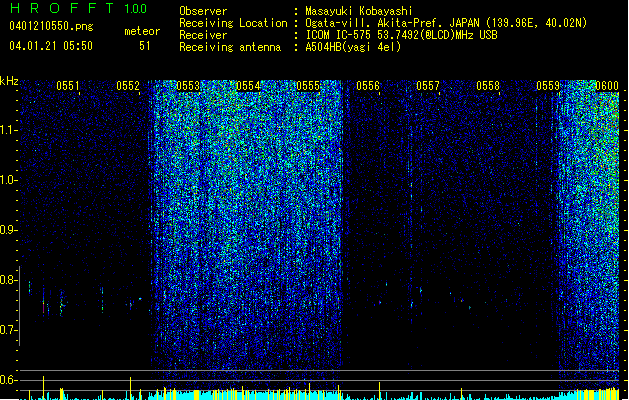629x400 pixels.
Task: Select the filename 0401210550.png
Action: click(51, 26)
